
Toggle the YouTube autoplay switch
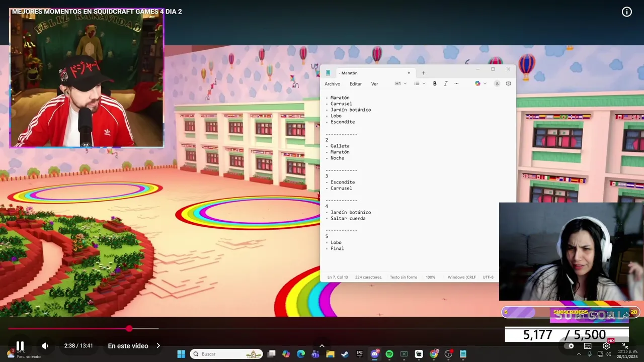click(570, 346)
